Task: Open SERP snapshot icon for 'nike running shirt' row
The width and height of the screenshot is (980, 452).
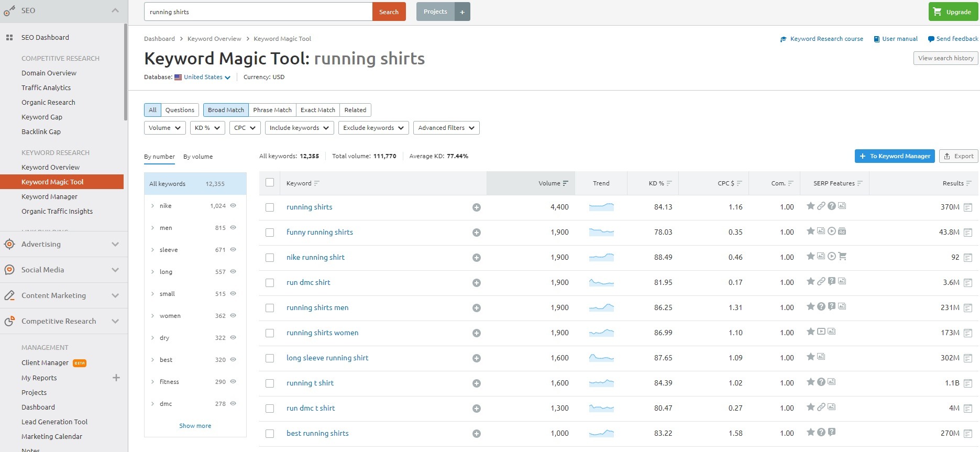Action: pyautogui.click(x=968, y=258)
